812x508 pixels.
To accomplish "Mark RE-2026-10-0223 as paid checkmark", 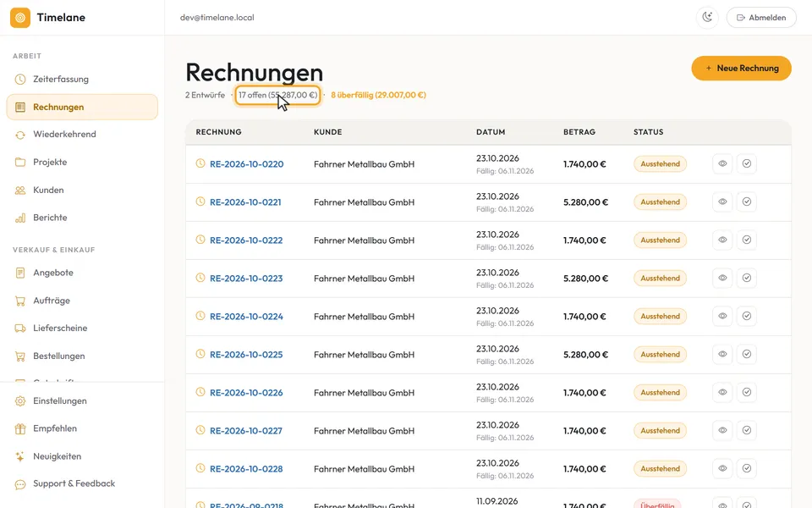I will tap(747, 278).
